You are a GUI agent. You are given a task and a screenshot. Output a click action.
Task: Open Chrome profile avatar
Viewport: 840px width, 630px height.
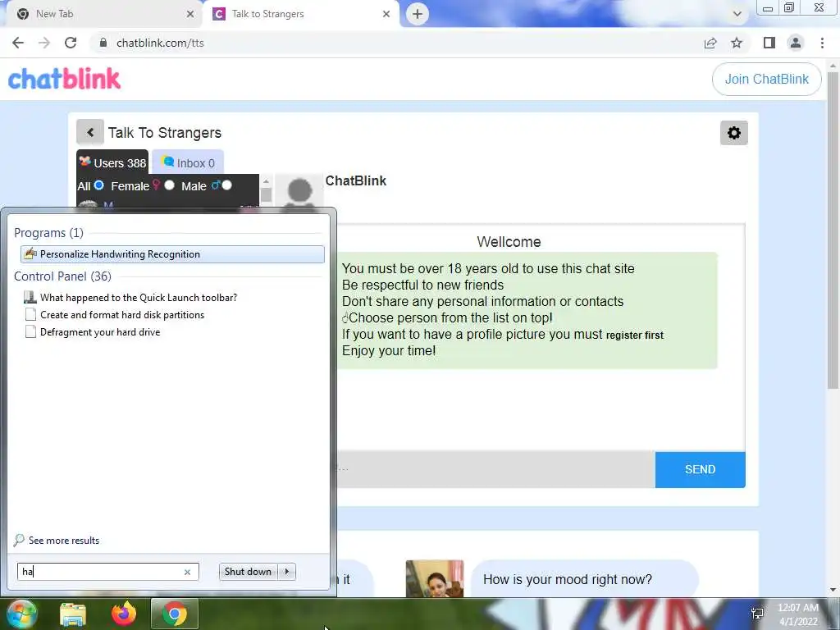796,43
